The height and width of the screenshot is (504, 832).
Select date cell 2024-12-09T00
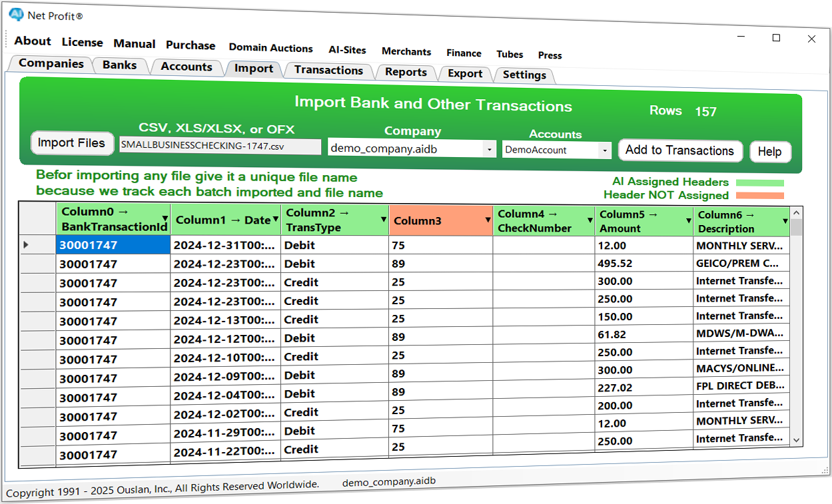coord(226,377)
